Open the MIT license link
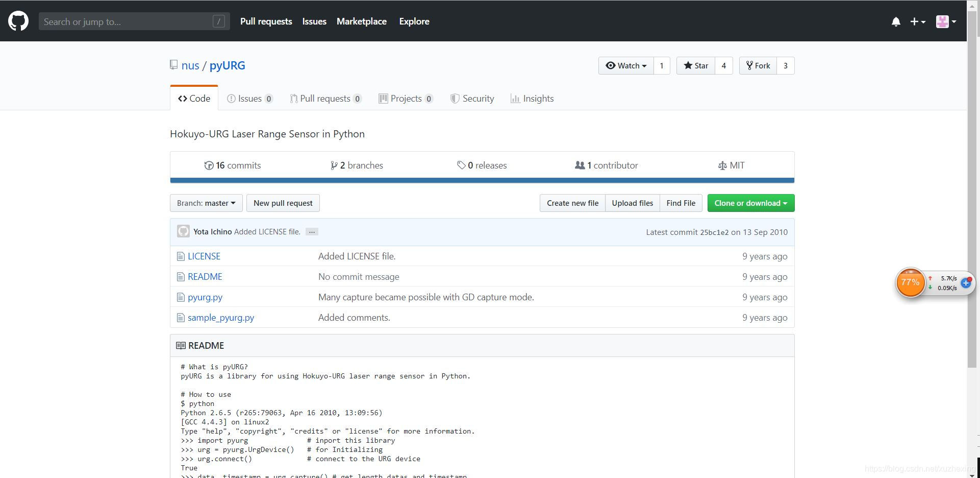The image size is (980, 478). (x=731, y=165)
